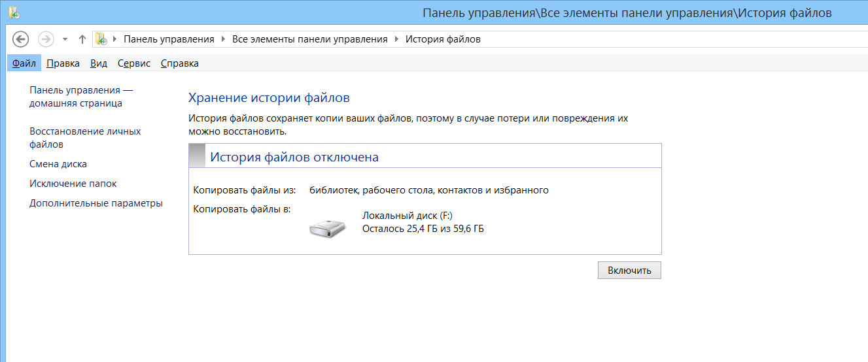Image resolution: width=868 pixels, height=362 pixels.
Task: Open the Сервис menu
Action: point(134,63)
